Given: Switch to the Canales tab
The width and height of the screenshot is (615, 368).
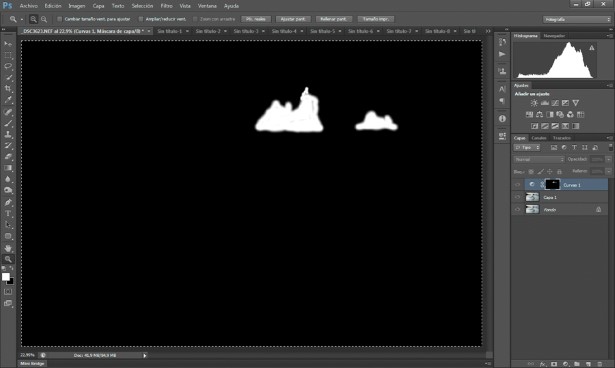Looking at the screenshot, I should coord(539,138).
